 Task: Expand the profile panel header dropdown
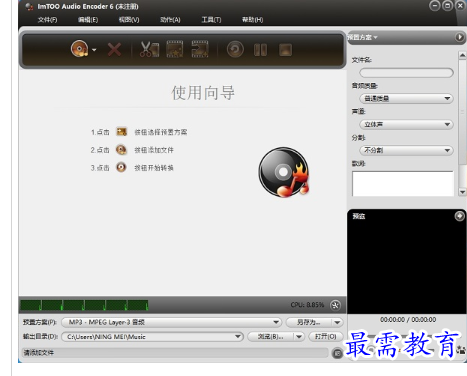pyautogui.click(x=362, y=37)
